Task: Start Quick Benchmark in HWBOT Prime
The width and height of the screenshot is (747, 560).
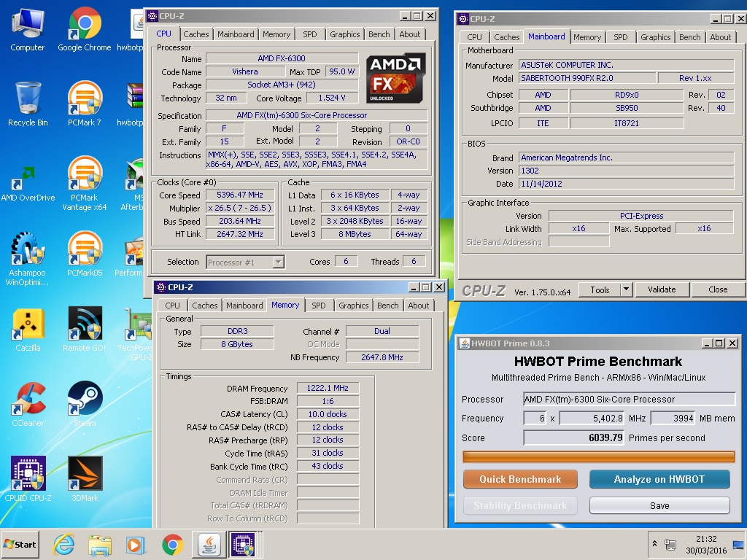Action: pyautogui.click(x=520, y=479)
